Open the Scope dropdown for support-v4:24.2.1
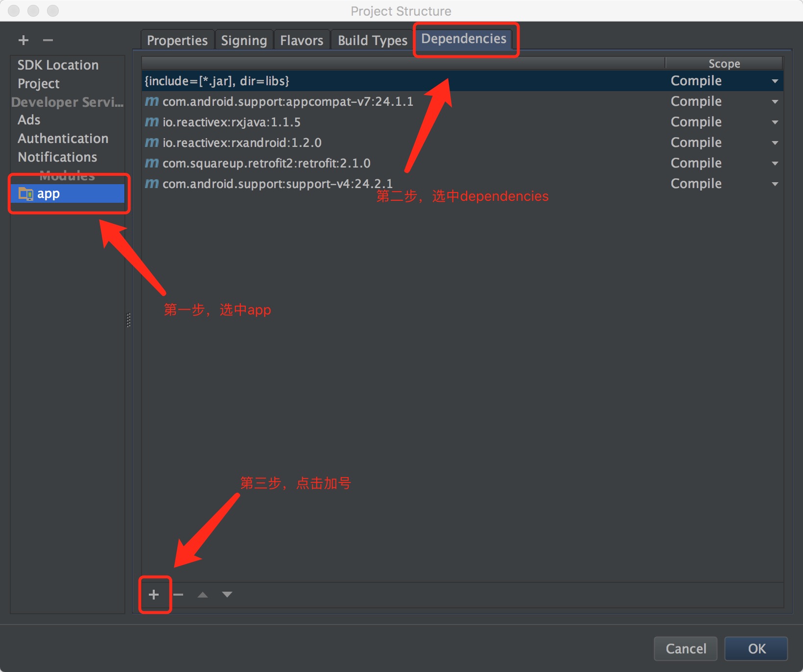The height and width of the screenshot is (672, 803). 775,184
